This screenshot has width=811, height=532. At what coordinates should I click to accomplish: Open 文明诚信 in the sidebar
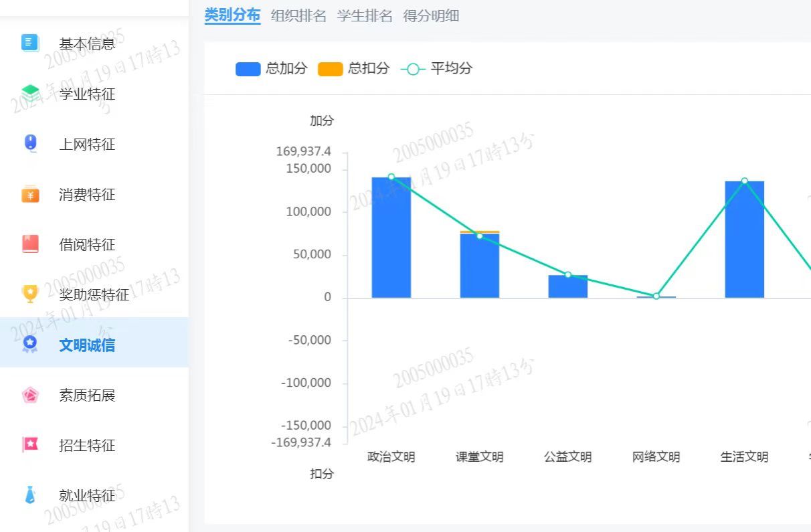point(87,345)
